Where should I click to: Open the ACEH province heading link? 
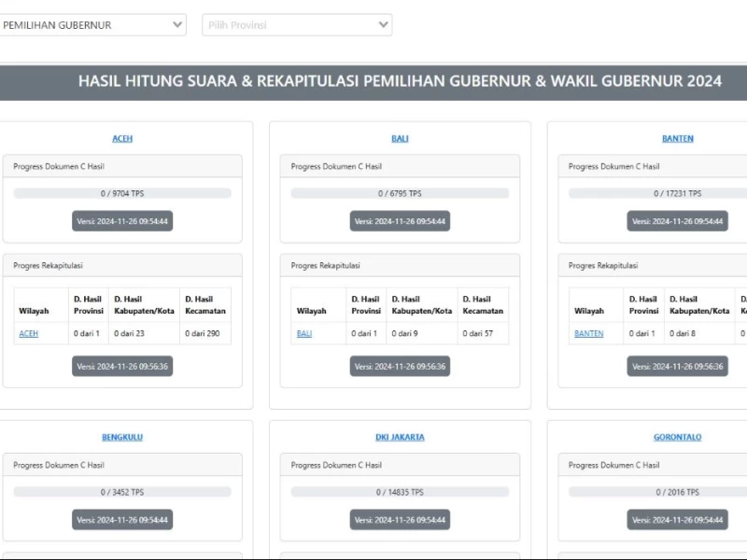point(122,138)
